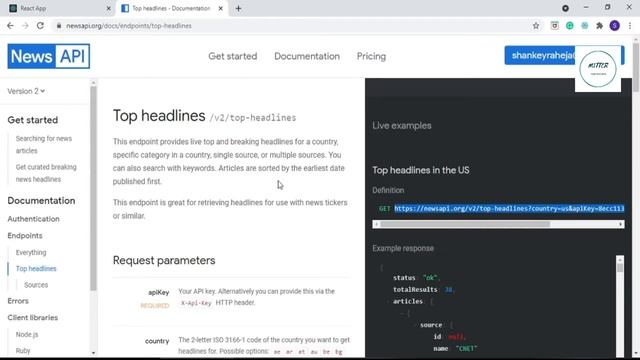Click the apiKey parameter name
Viewport: 640px width, 360px height.
tap(158, 292)
